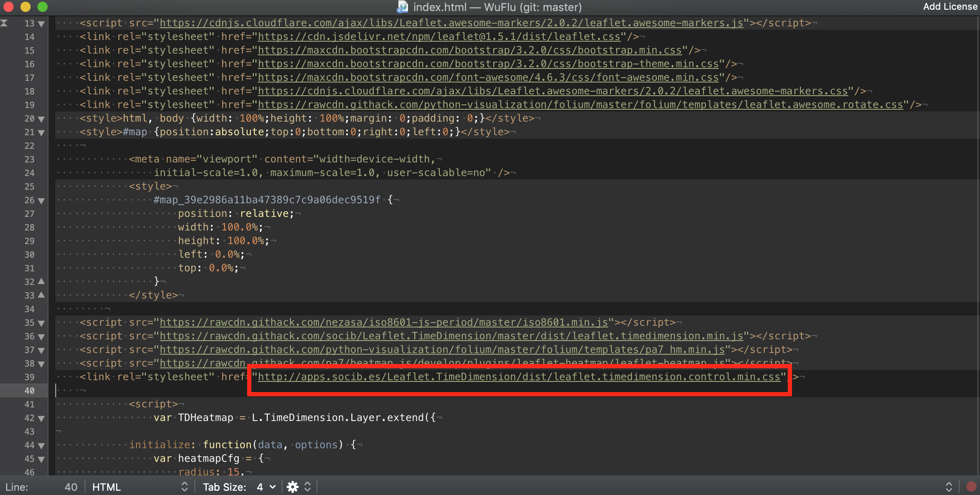This screenshot has height=495, width=980.
Task: Collapse the fold at line 13
Action: coord(41,24)
